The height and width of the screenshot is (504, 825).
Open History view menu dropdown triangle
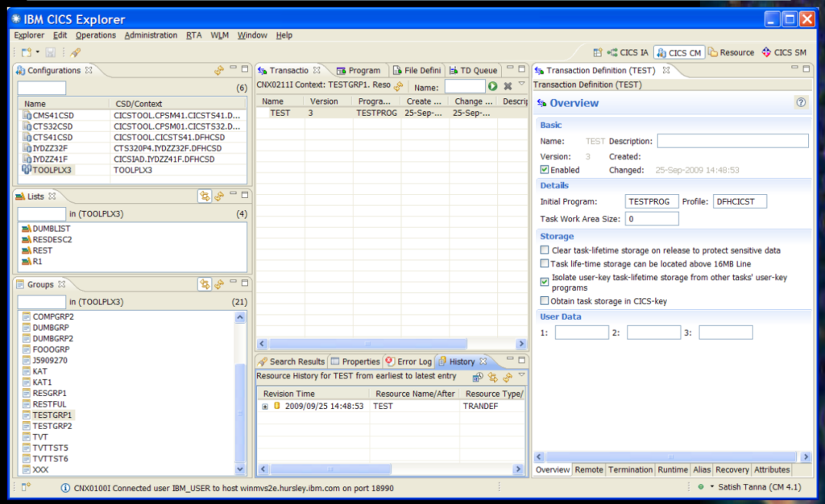[x=521, y=374]
